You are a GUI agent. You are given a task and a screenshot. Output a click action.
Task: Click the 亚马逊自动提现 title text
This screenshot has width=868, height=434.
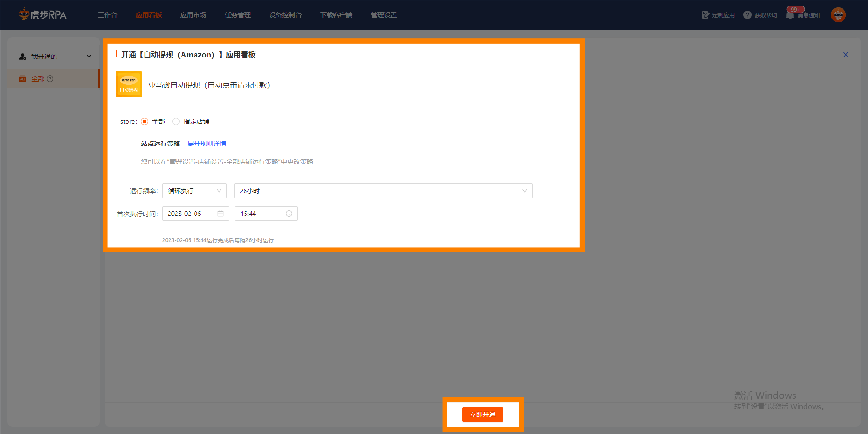209,85
